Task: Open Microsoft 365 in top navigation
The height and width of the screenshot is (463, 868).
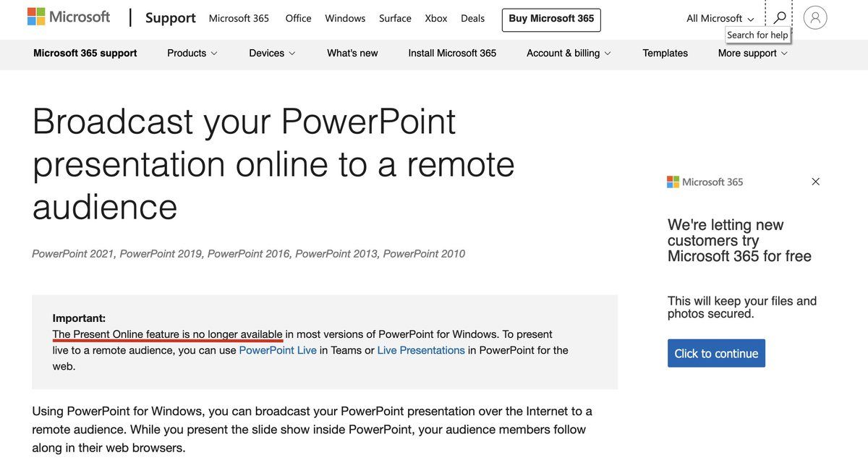Action: click(x=239, y=18)
